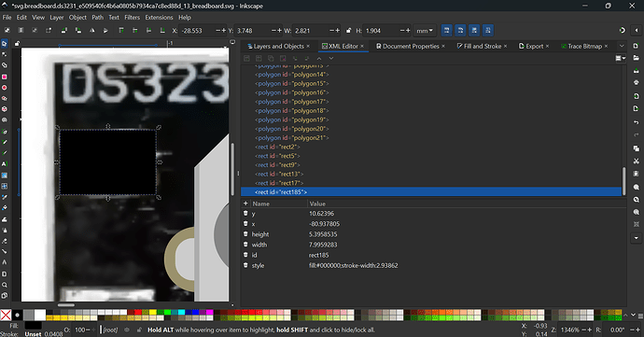This screenshot has width=644, height=337.
Task: Select the Rectangle tool in toolbox
Action: point(5,77)
